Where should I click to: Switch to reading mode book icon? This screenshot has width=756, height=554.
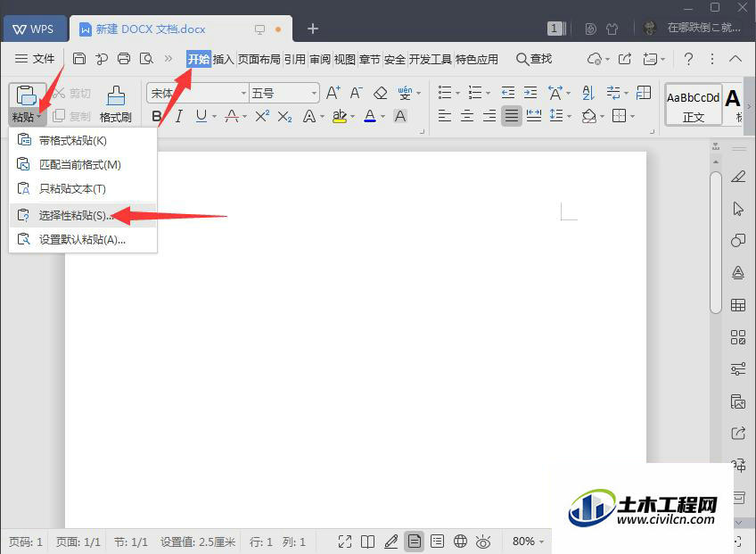(368, 542)
